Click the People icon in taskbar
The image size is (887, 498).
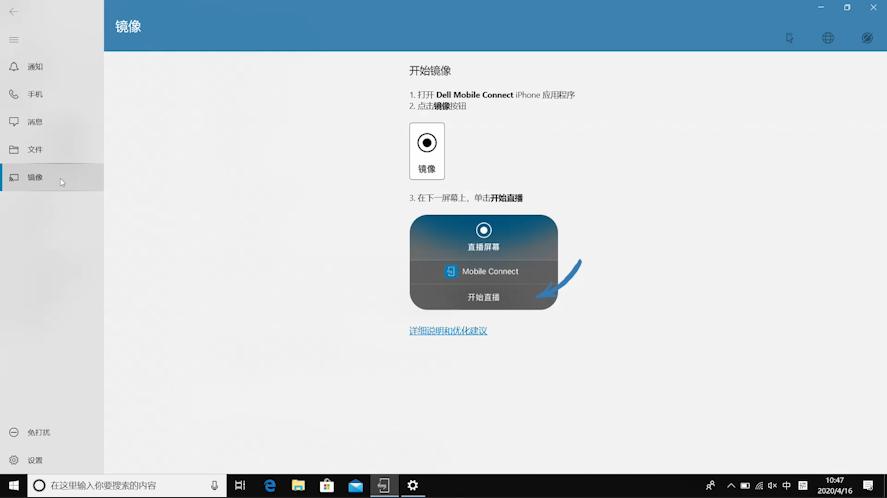pyautogui.click(x=711, y=486)
